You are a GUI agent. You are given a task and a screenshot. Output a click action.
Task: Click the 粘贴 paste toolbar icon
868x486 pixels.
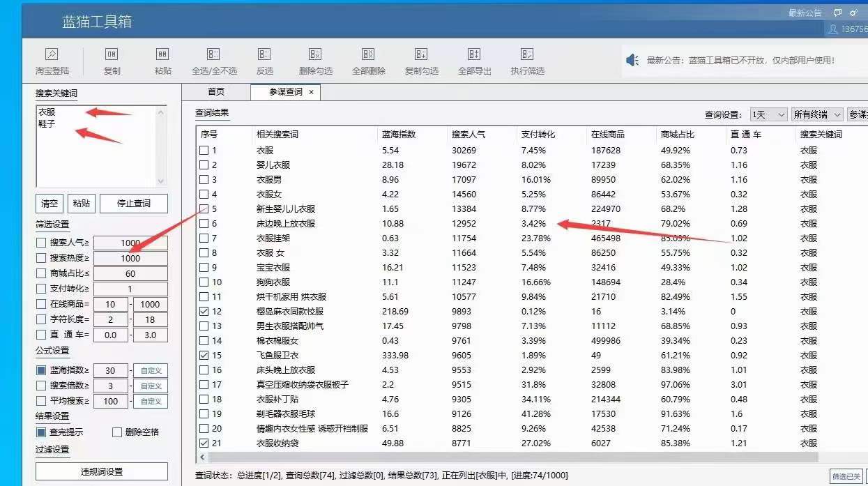tap(162, 54)
